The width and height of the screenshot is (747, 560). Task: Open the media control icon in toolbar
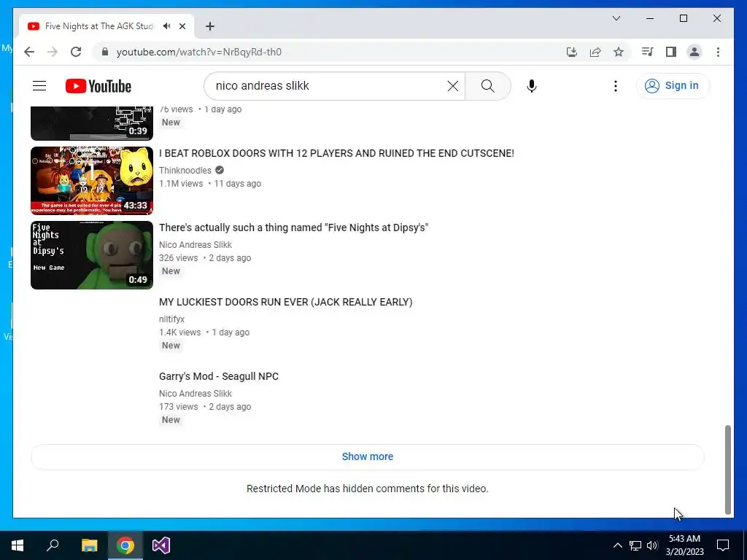point(648,52)
